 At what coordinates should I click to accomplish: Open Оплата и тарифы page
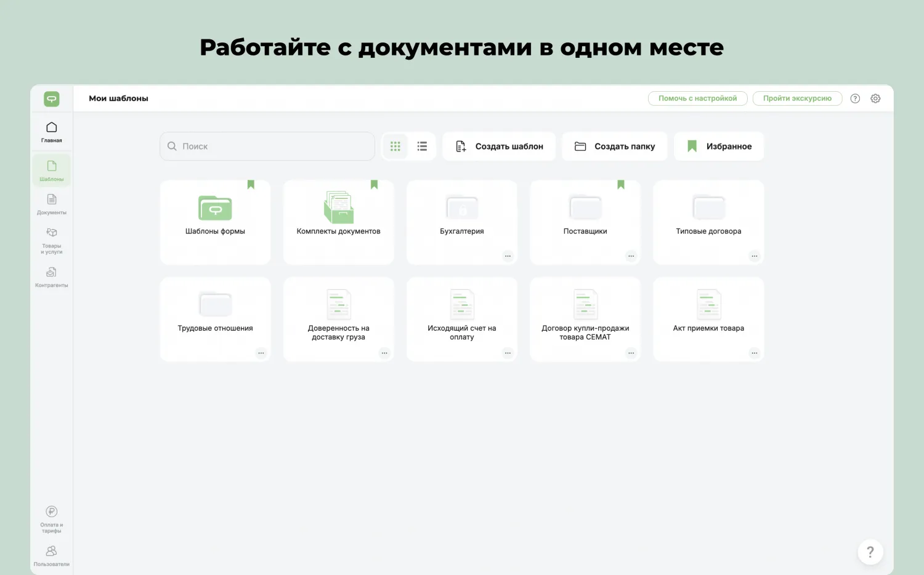tap(52, 519)
